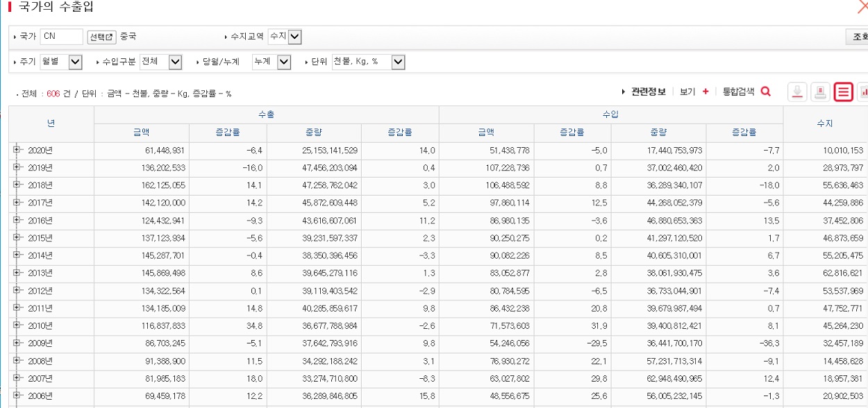Click the 조회 search button
The height and width of the screenshot is (408, 868).
[857, 37]
